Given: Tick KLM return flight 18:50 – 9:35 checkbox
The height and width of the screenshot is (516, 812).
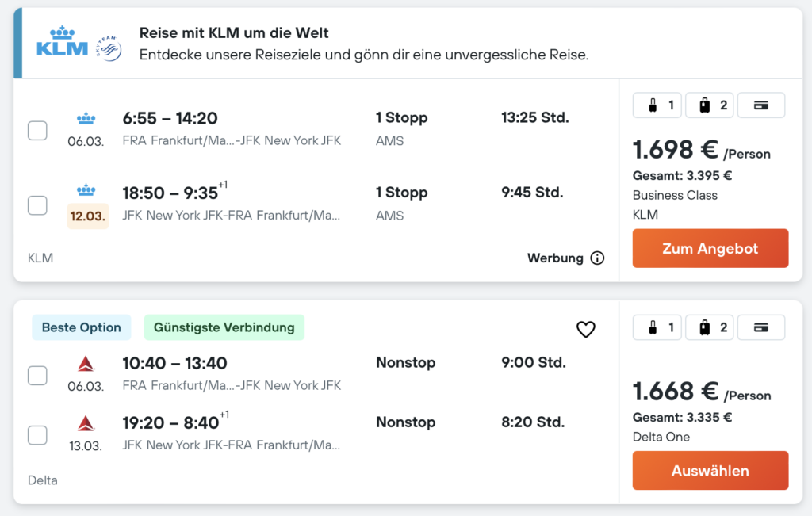Looking at the screenshot, I should (37, 205).
